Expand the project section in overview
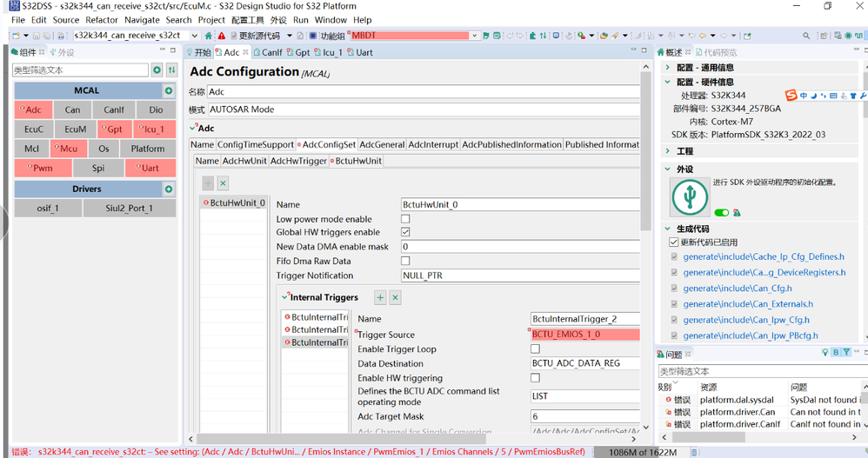868x458 pixels. [x=668, y=151]
